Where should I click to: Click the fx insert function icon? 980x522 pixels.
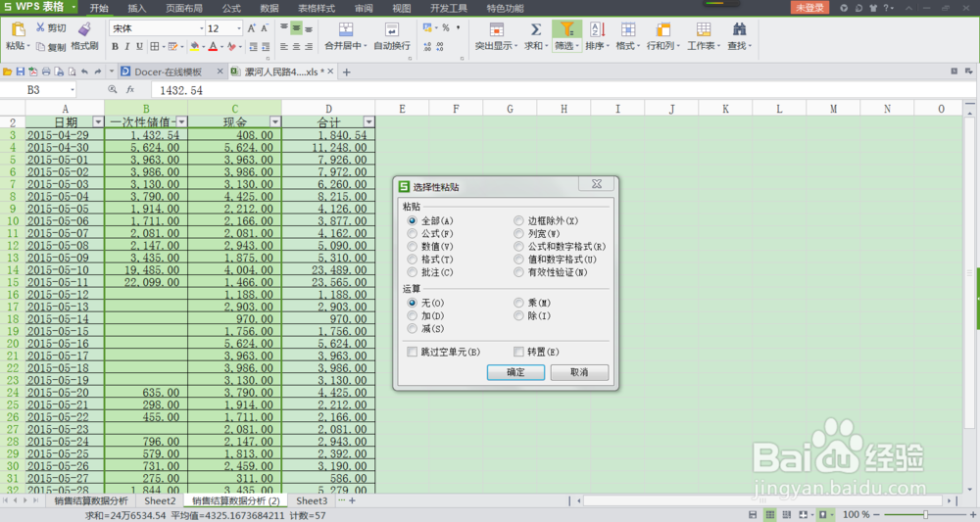click(x=130, y=90)
